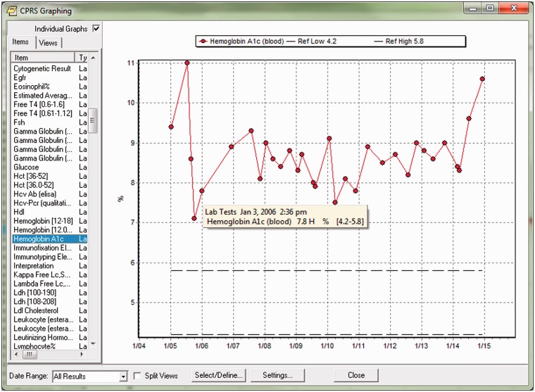Viewport: 535px width, 392px height.
Task: Switch to the Views tab
Action: tap(49, 43)
